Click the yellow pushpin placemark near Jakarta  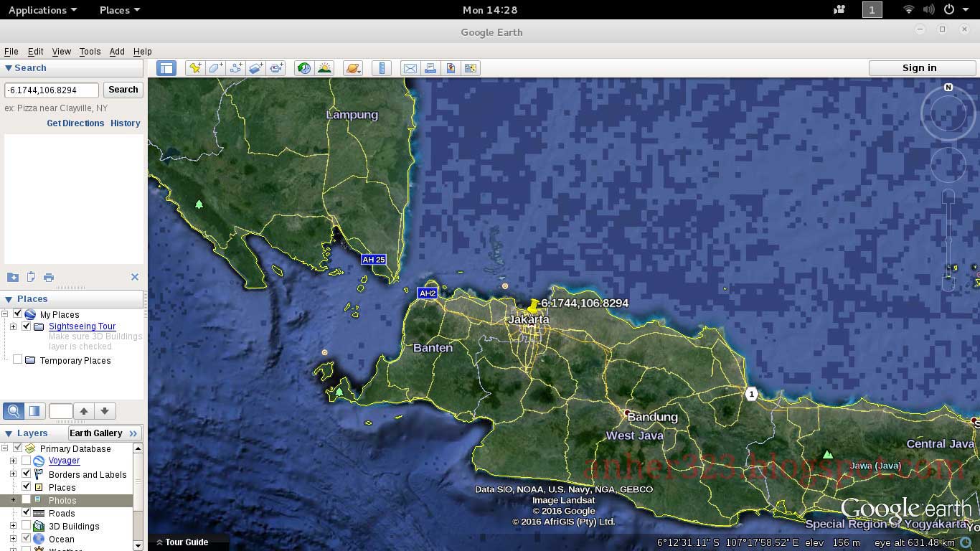tap(533, 306)
